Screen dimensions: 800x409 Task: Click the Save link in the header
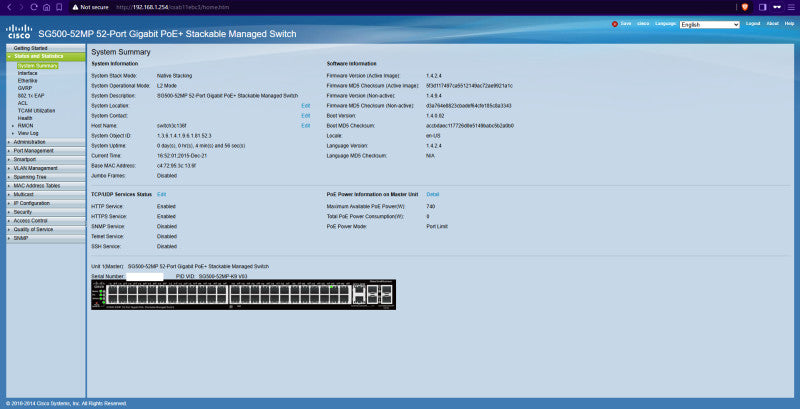pyautogui.click(x=626, y=24)
